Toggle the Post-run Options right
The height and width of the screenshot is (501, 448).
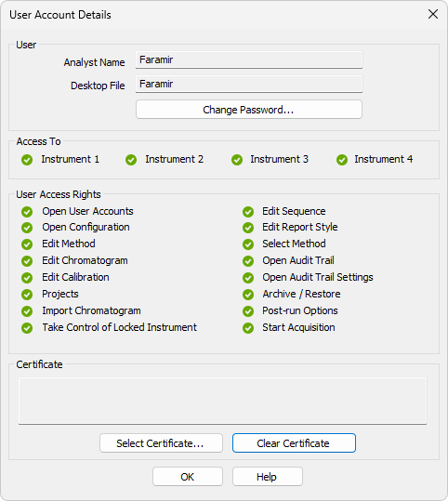[248, 311]
